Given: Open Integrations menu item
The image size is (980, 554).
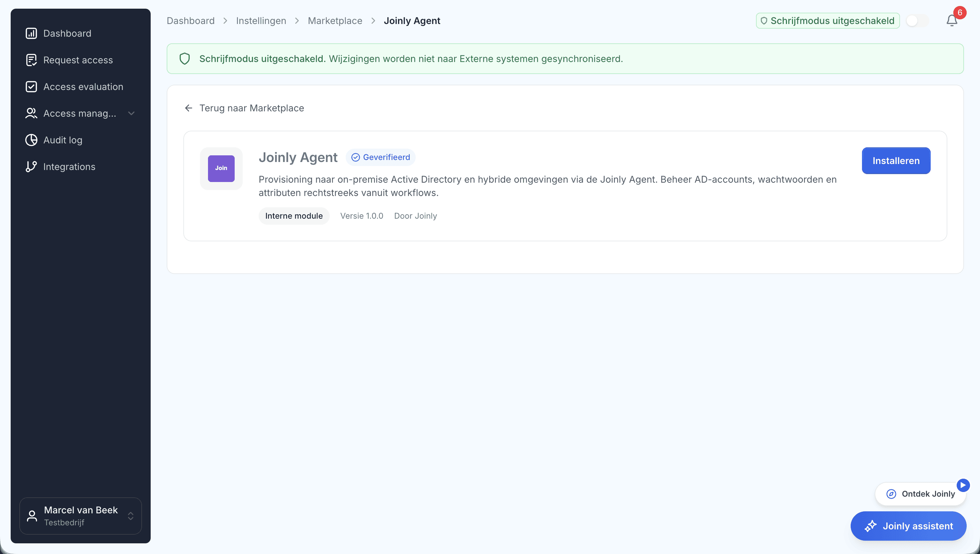Looking at the screenshot, I should pos(81,167).
